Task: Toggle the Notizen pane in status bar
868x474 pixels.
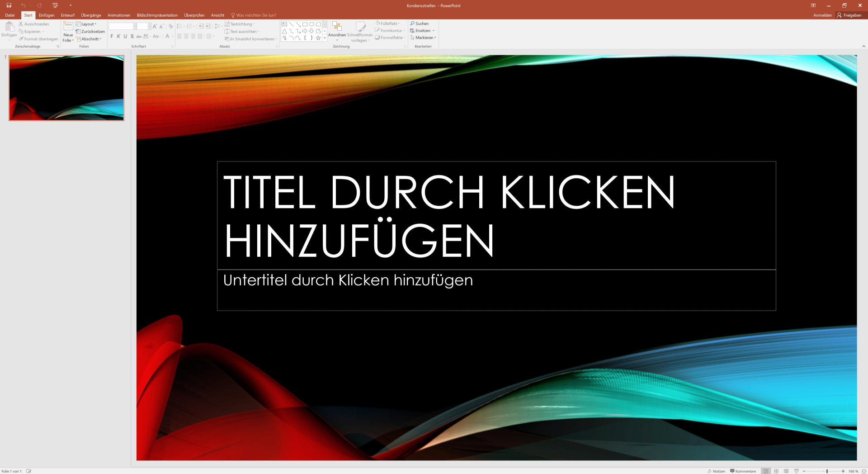Action: click(x=717, y=471)
